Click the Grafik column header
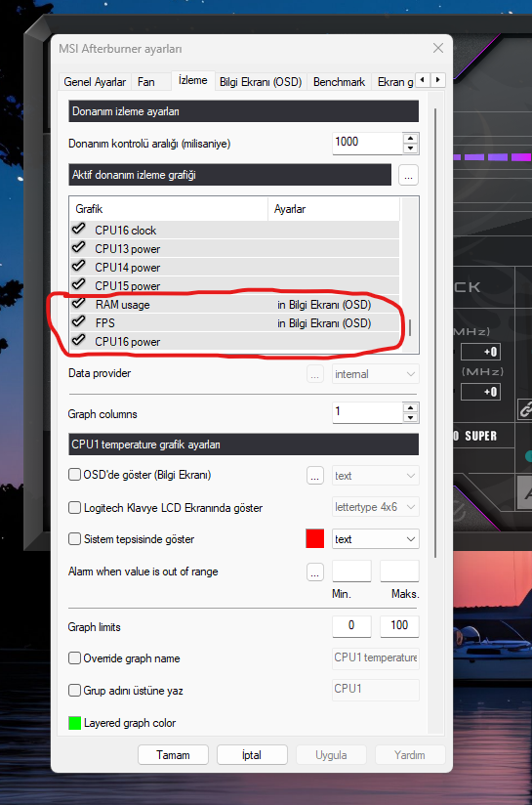Viewport: 532px width, 805px height. click(168, 209)
